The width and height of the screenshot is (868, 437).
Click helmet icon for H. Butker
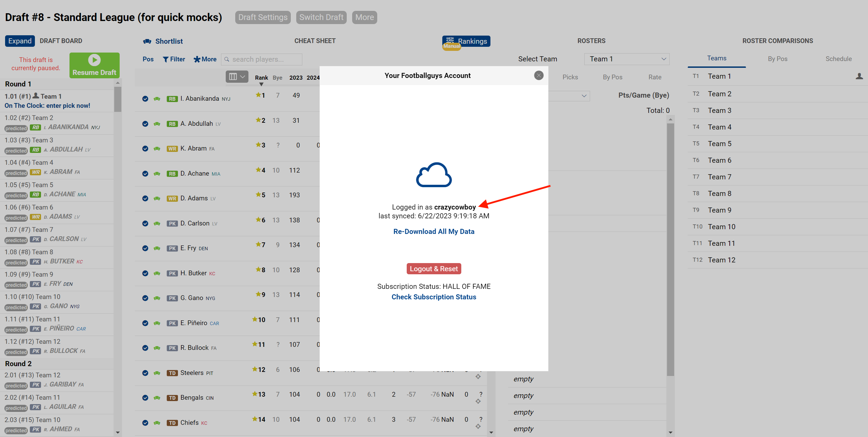[x=157, y=274]
